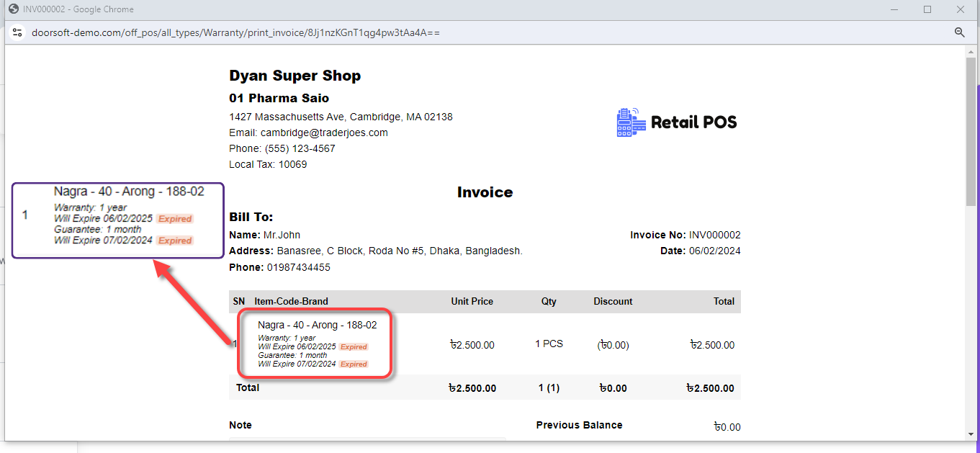
Task: Select the zoom out magnifier icon
Action: tap(959, 32)
